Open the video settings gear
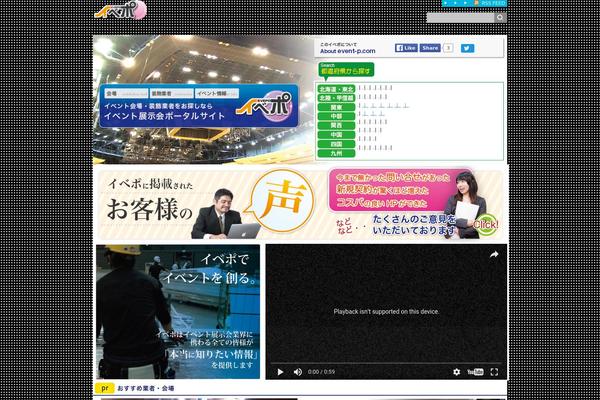 [x=457, y=372]
